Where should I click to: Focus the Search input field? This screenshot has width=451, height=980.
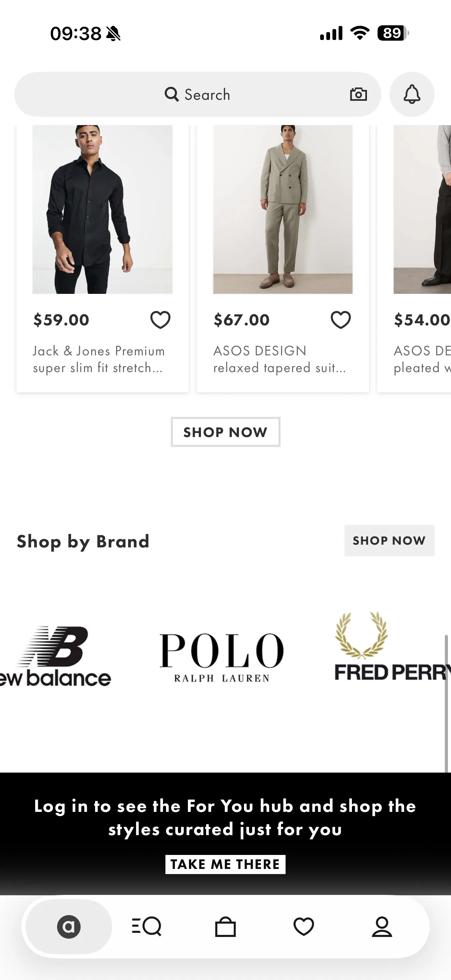198,94
